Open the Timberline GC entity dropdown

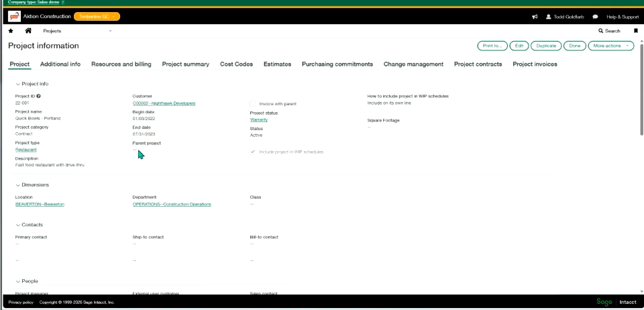pos(97,16)
